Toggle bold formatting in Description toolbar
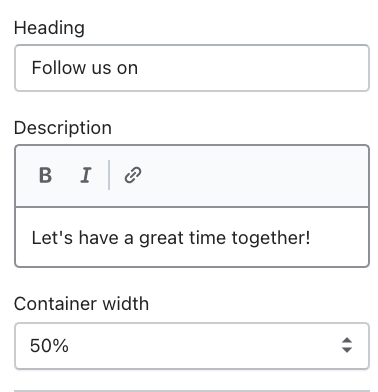This screenshot has width=378, height=392. click(45, 175)
